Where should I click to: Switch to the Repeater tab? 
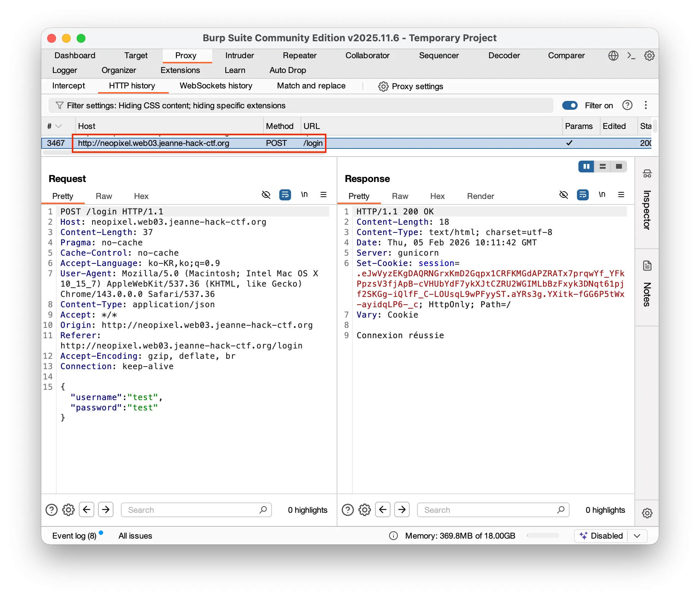point(300,56)
